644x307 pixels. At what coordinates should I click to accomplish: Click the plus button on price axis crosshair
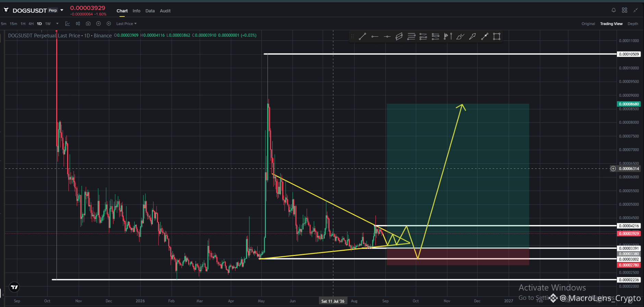(613, 168)
